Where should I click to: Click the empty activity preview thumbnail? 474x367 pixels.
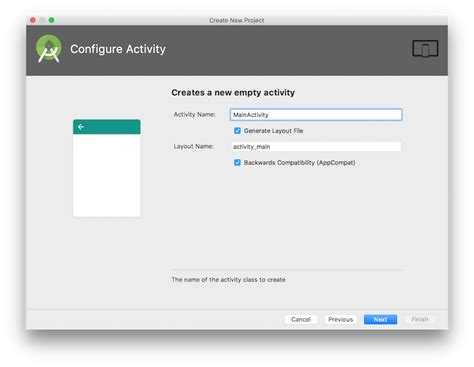click(107, 168)
